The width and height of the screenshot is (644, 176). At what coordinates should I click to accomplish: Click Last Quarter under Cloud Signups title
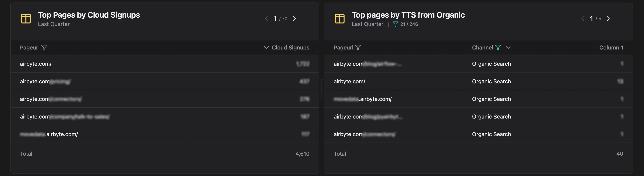click(54, 24)
